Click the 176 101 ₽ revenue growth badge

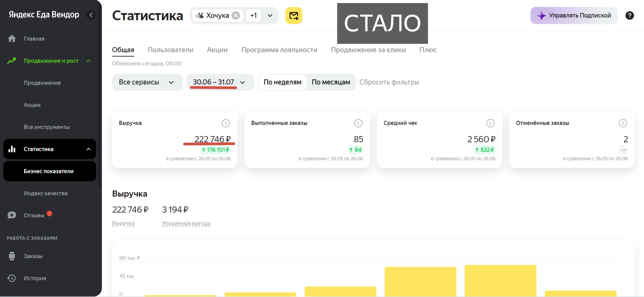point(215,150)
